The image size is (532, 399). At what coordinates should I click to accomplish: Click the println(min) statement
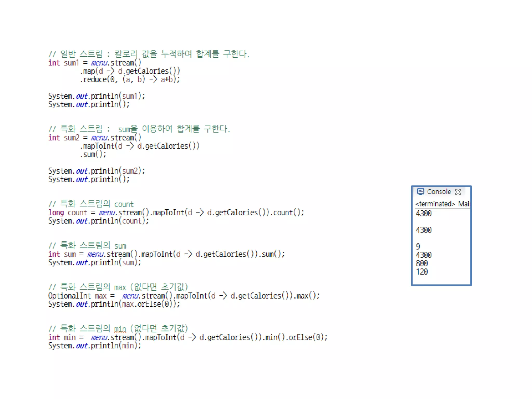(x=95, y=346)
